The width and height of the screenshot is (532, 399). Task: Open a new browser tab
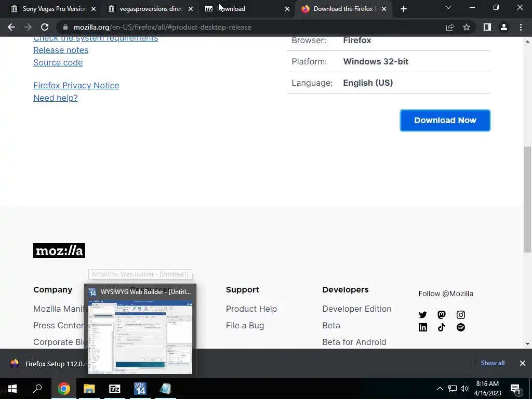pos(403,9)
